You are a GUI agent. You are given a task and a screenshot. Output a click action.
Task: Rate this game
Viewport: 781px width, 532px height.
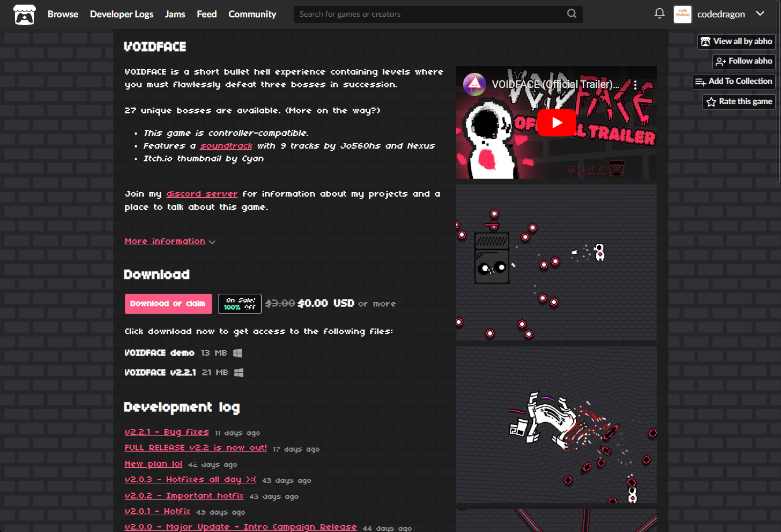pyautogui.click(x=739, y=102)
